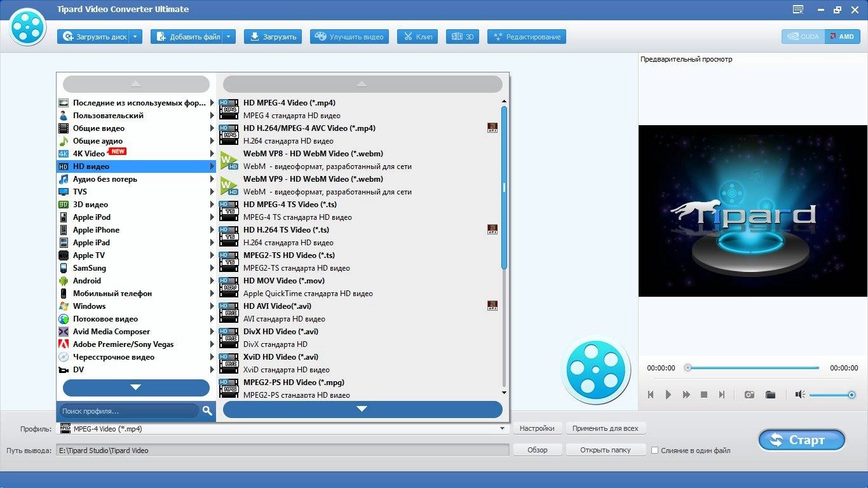
Task: Expand the Android category arrow
Action: (212, 280)
